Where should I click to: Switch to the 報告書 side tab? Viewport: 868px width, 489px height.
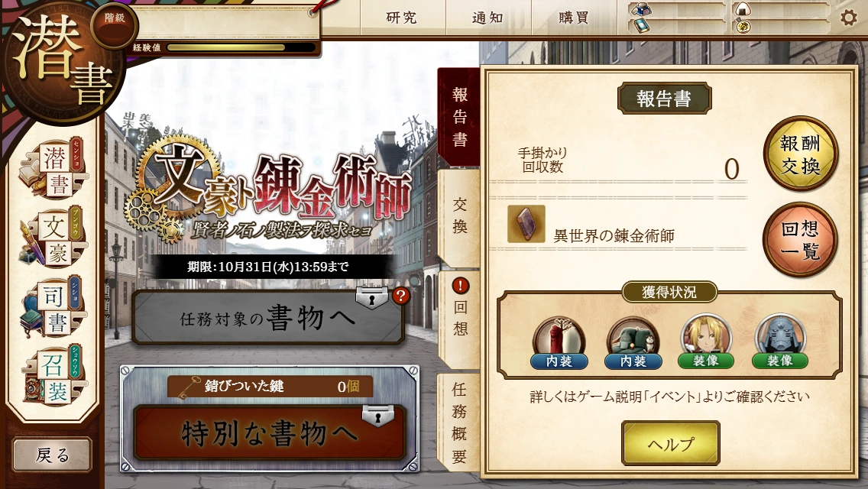(x=459, y=118)
